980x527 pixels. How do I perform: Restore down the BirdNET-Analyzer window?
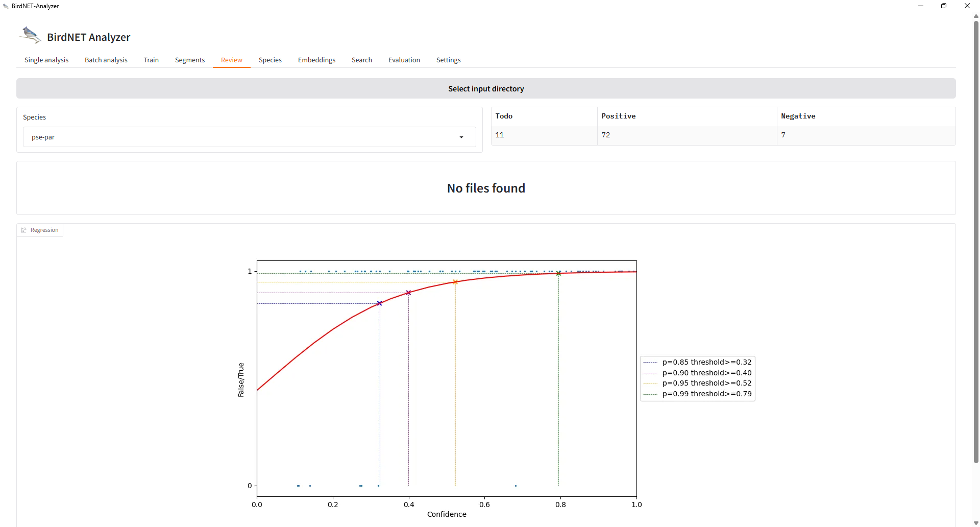coord(944,6)
